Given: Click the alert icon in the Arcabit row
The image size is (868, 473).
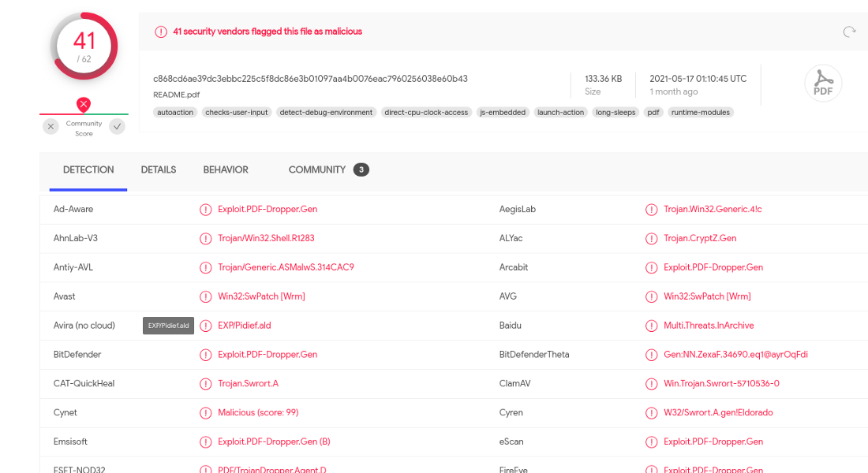Looking at the screenshot, I should 652,268.
